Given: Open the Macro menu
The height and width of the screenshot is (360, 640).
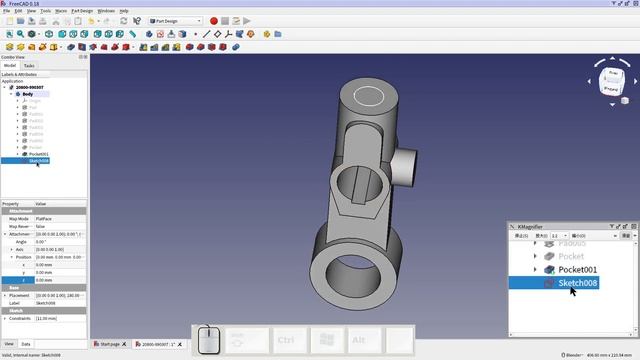Looking at the screenshot, I should 61,11.
